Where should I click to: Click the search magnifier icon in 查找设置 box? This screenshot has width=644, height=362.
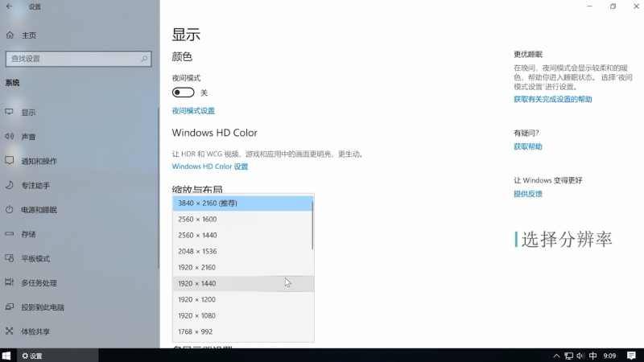click(x=144, y=59)
